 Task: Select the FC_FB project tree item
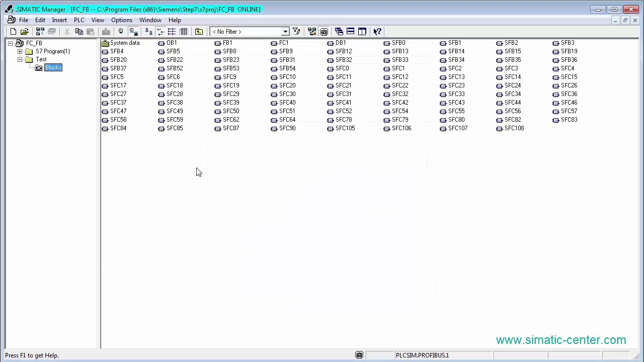pos(34,43)
